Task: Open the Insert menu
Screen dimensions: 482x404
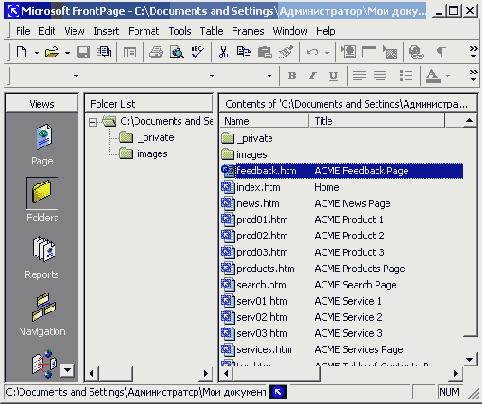Action: click(106, 31)
